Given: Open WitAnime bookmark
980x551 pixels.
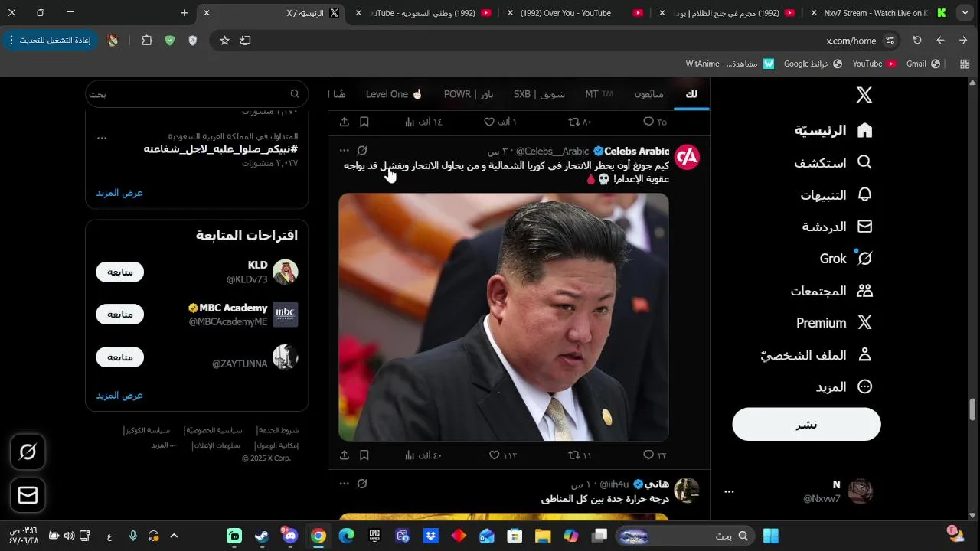Looking at the screenshot, I should (729, 64).
